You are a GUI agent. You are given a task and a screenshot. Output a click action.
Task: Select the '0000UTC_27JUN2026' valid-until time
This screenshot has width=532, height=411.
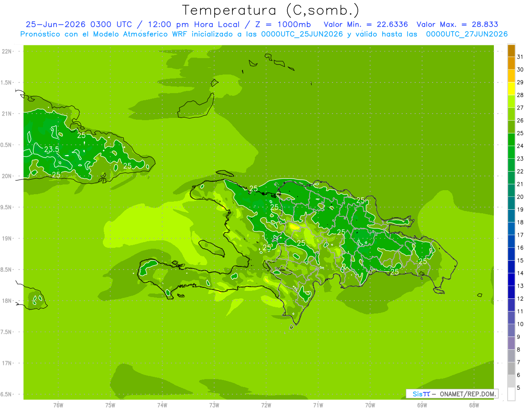[466, 34]
